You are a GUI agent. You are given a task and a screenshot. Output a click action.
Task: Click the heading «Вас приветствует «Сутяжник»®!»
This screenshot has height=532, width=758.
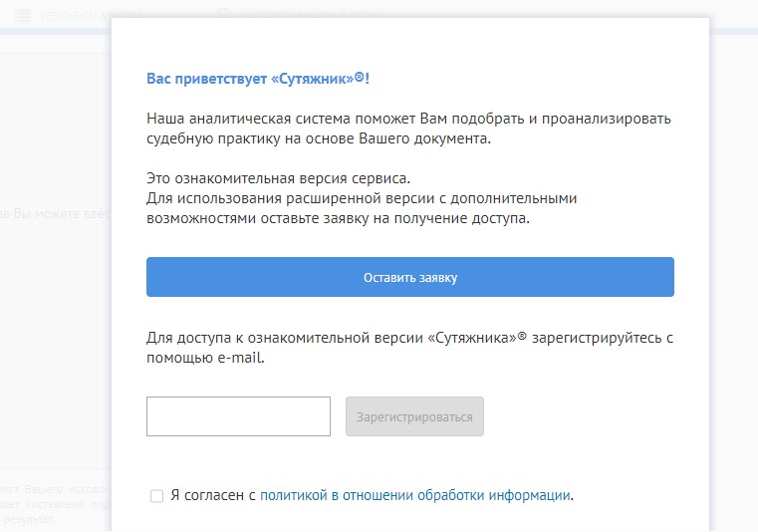pyautogui.click(x=265, y=78)
